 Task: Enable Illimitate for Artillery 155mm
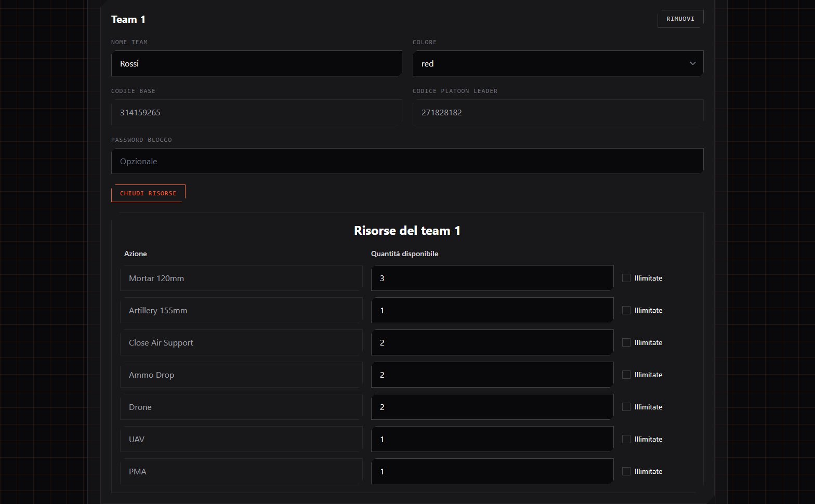click(626, 310)
